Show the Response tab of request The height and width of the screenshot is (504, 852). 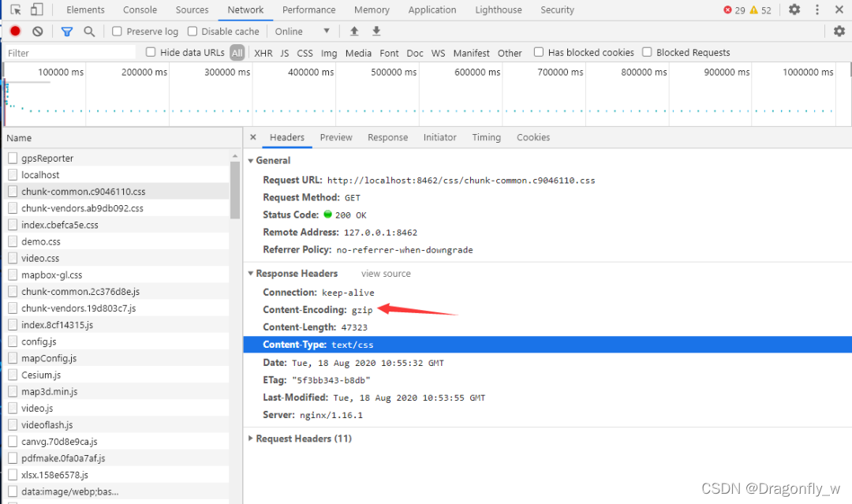click(x=387, y=137)
